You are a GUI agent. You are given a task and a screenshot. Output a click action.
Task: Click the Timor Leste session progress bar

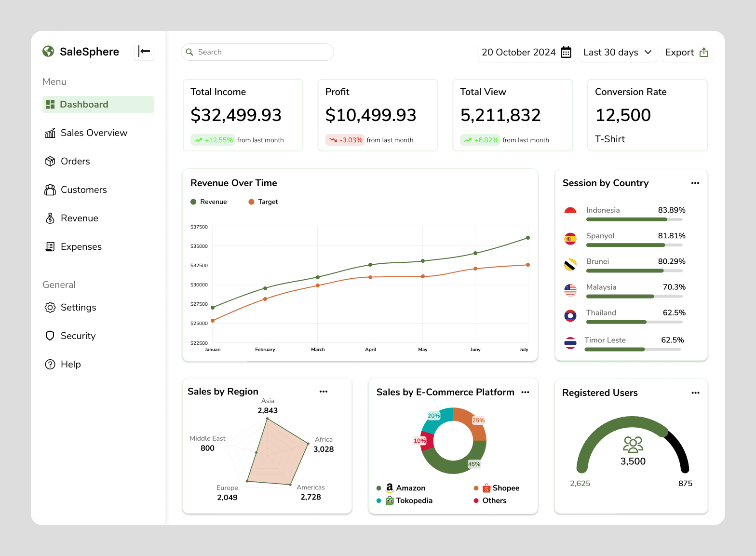(x=633, y=349)
